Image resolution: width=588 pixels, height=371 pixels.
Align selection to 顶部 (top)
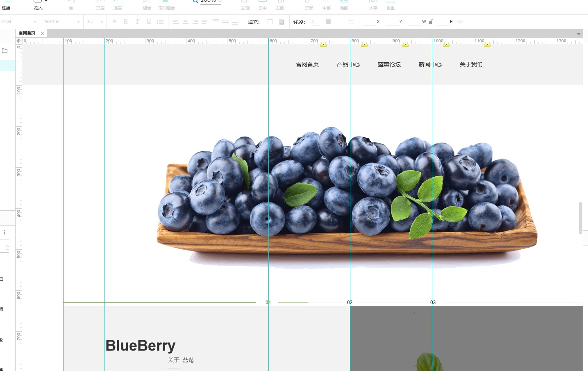coord(309,5)
